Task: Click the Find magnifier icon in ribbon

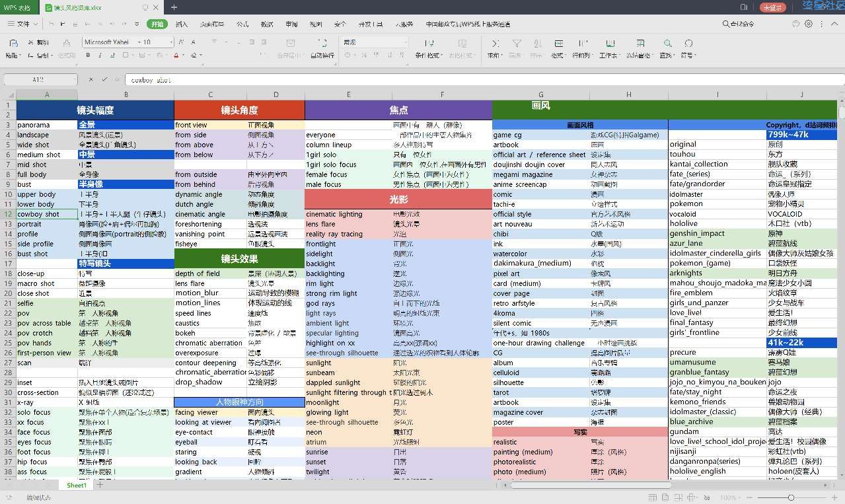Action: click(x=667, y=44)
